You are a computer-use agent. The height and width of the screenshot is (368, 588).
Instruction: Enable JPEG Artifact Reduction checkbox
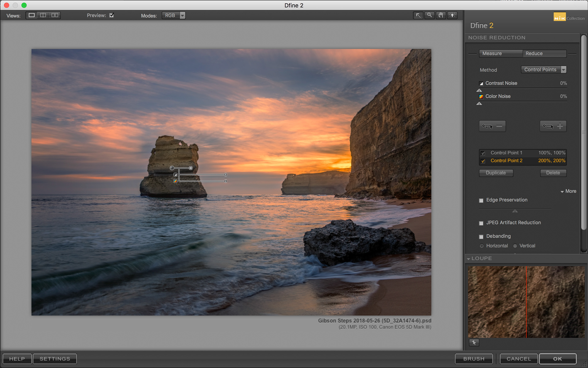(481, 223)
